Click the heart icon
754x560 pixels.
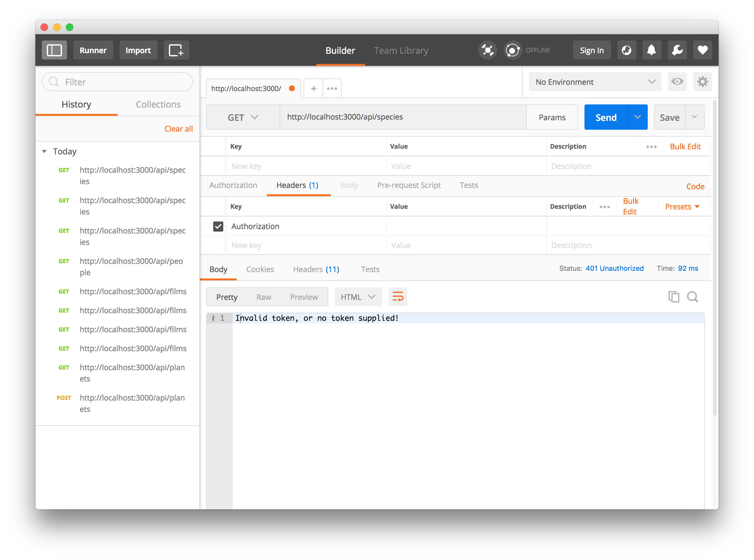click(702, 50)
